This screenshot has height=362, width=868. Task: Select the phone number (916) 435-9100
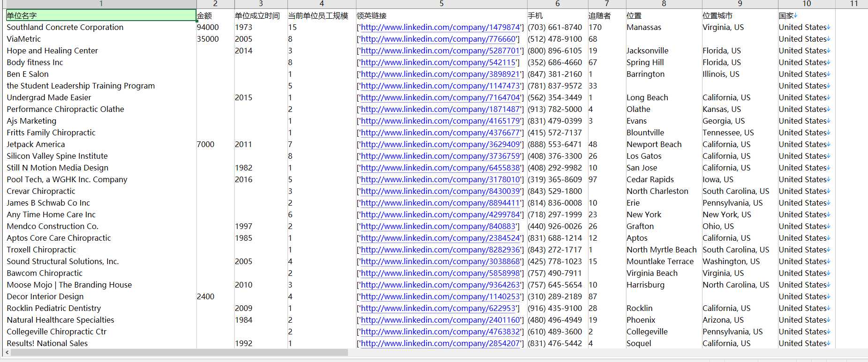click(x=558, y=308)
